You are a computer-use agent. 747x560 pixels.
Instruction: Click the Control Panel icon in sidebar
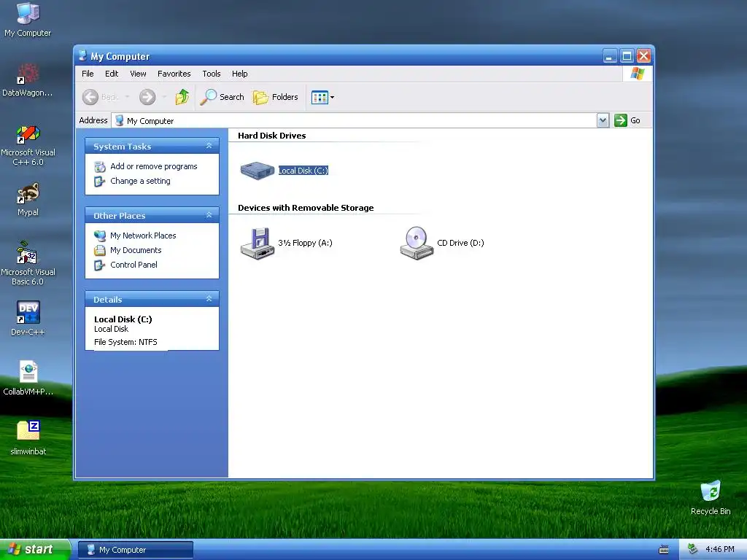(x=99, y=265)
